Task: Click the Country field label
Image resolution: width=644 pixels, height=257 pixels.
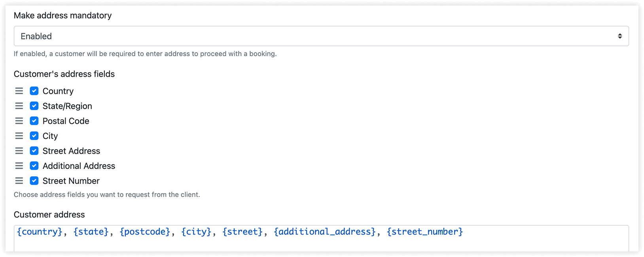Action: pos(58,91)
